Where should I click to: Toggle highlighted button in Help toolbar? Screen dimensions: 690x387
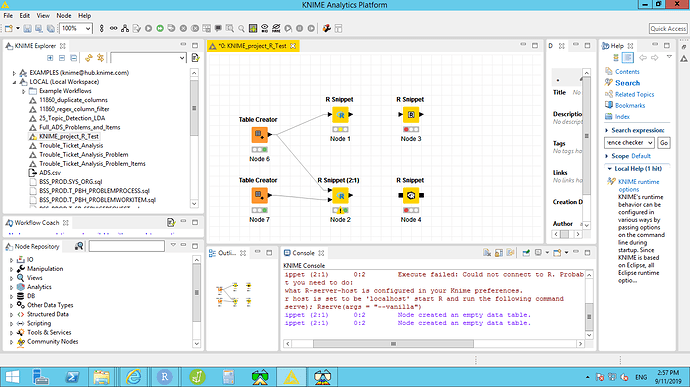[x=628, y=58]
